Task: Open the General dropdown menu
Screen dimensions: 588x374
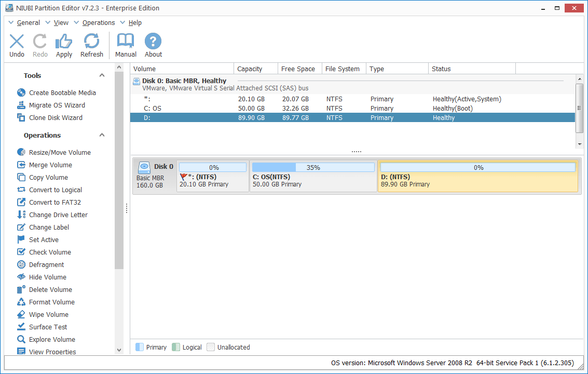Action: click(x=28, y=23)
